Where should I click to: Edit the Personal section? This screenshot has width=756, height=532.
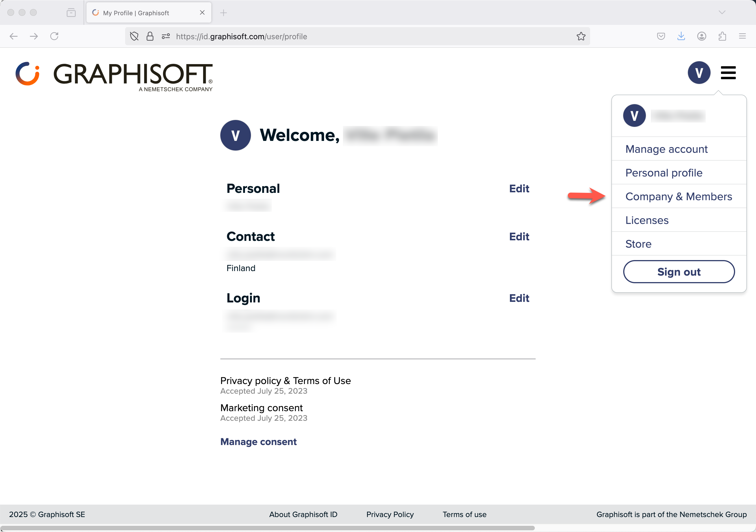pos(519,189)
